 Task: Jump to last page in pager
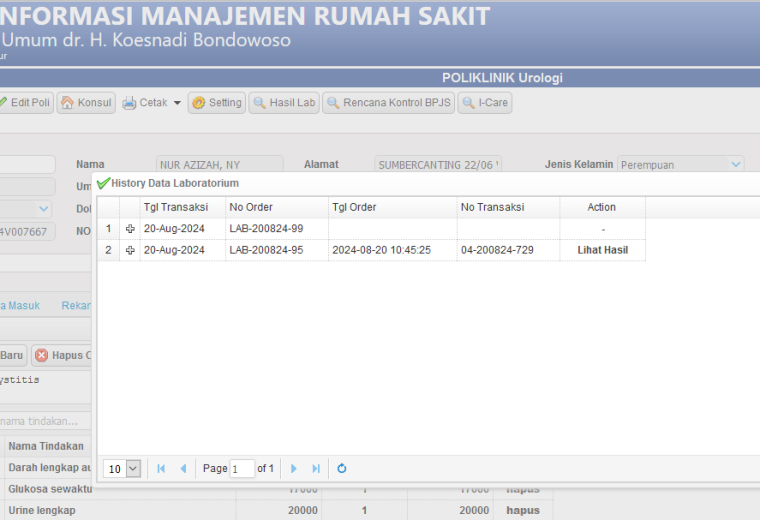click(316, 469)
